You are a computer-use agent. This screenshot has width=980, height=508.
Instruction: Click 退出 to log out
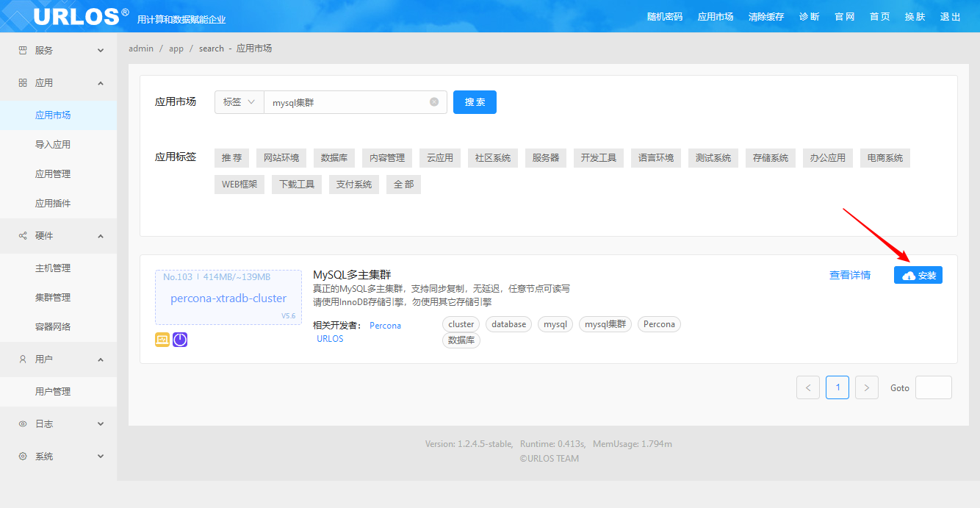(x=951, y=17)
